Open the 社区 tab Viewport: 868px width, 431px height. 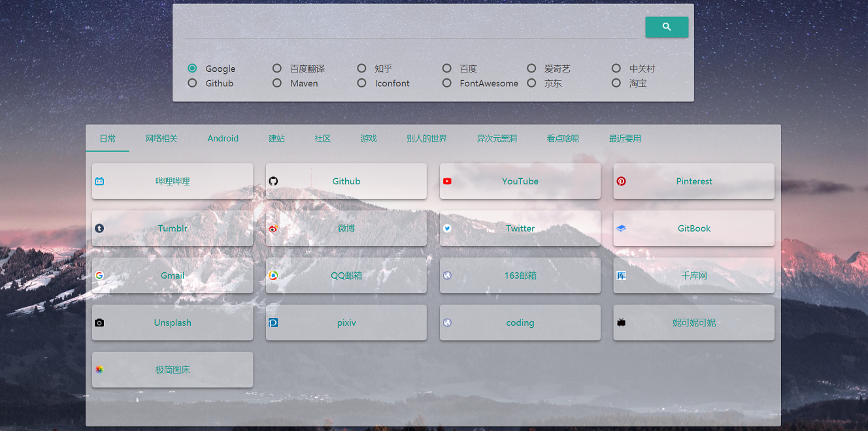322,138
